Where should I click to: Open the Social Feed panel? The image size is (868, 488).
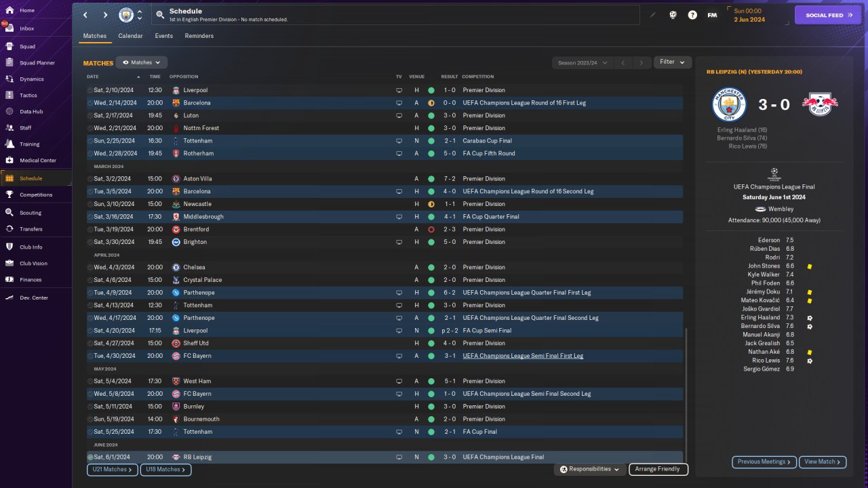point(827,15)
